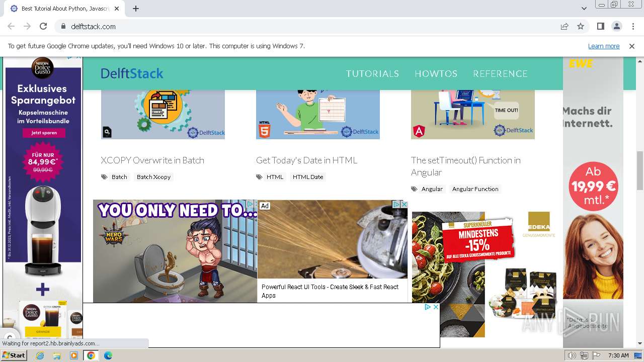Open the setTimeout Angular article thumbnail

pyautogui.click(x=473, y=115)
